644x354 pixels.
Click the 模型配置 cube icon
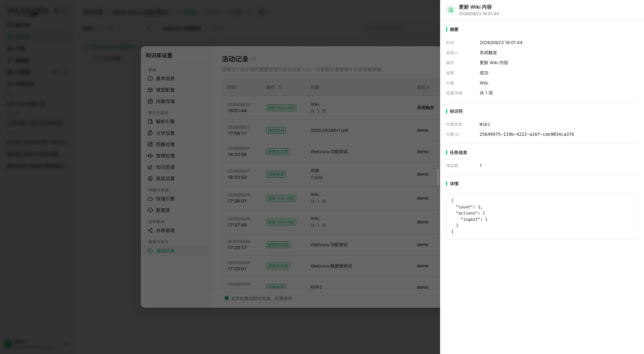[x=150, y=90]
